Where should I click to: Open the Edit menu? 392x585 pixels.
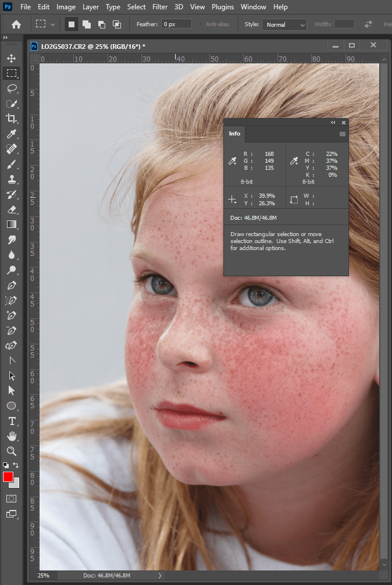pos(44,7)
